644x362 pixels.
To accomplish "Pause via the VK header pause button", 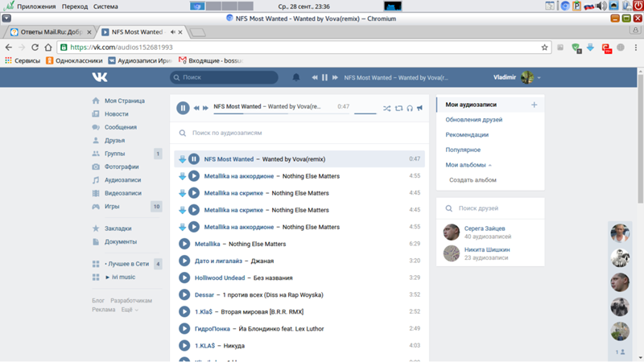I will point(324,77).
